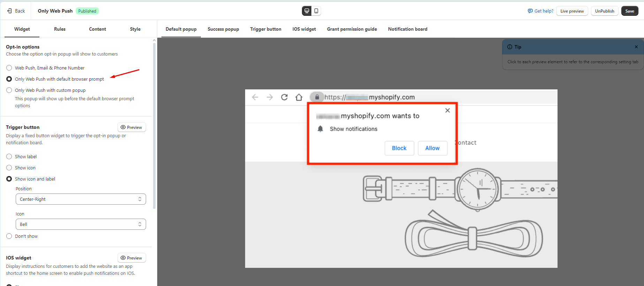Click the Opt-in options heading
The width and height of the screenshot is (644, 286).
click(23, 47)
